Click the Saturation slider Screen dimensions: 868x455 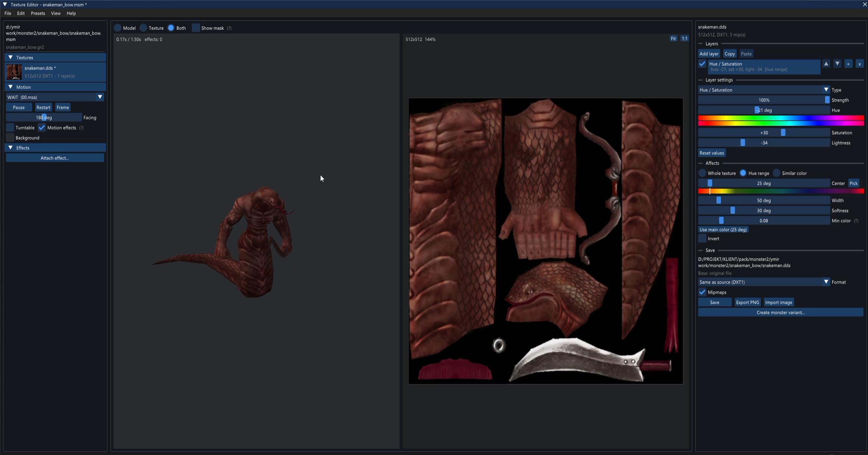click(764, 133)
